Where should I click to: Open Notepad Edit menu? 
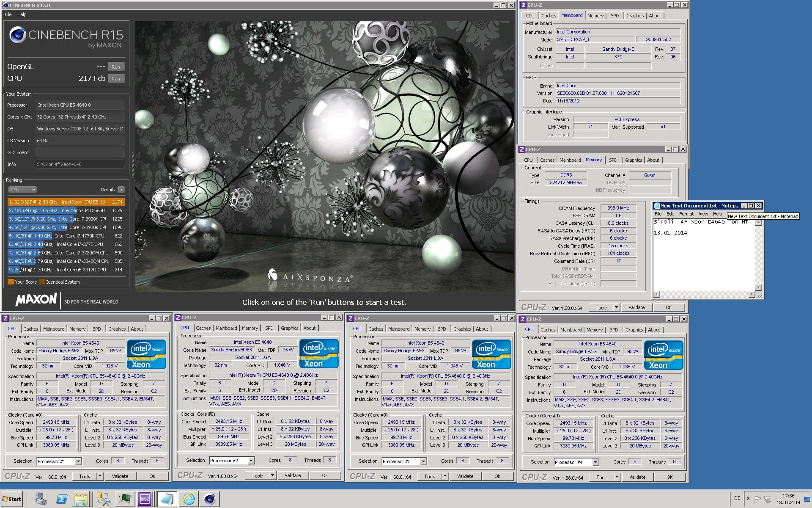click(x=670, y=214)
